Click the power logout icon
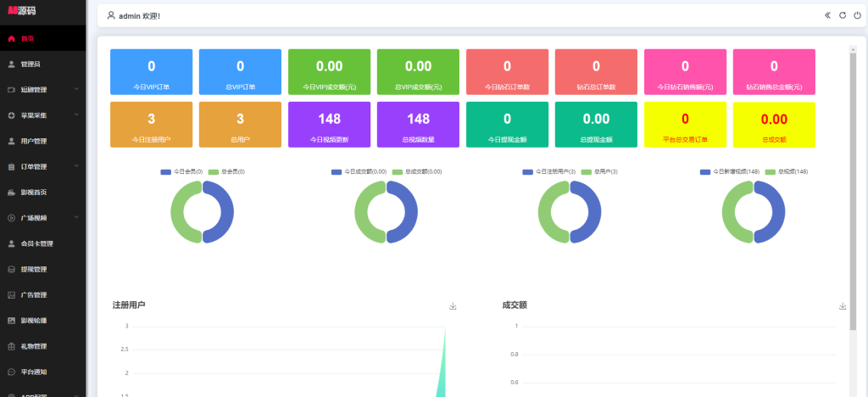 856,15
